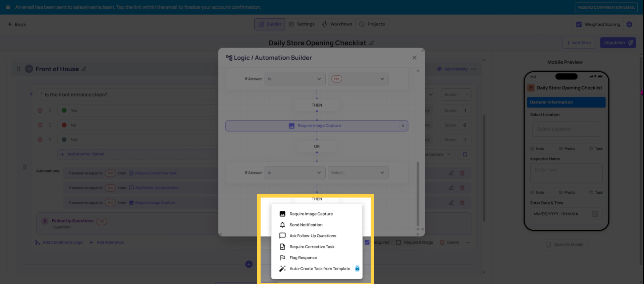
Task: Click Add Reference
Action: click(106, 242)
